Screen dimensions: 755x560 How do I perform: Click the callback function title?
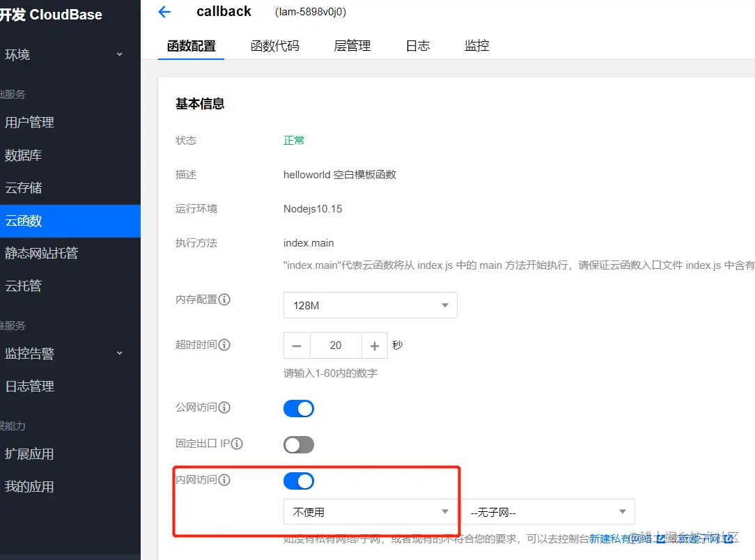[224, 12]
